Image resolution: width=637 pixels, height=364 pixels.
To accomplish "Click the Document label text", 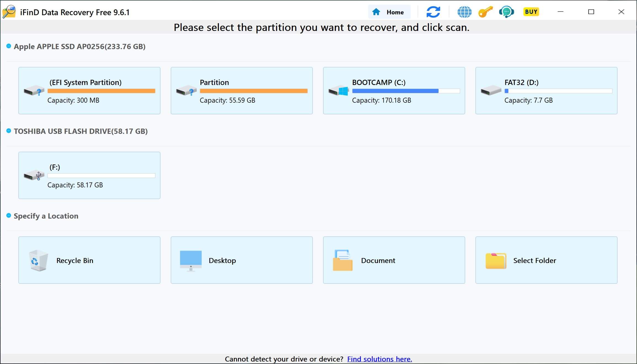I will click(x=378, y=260).
